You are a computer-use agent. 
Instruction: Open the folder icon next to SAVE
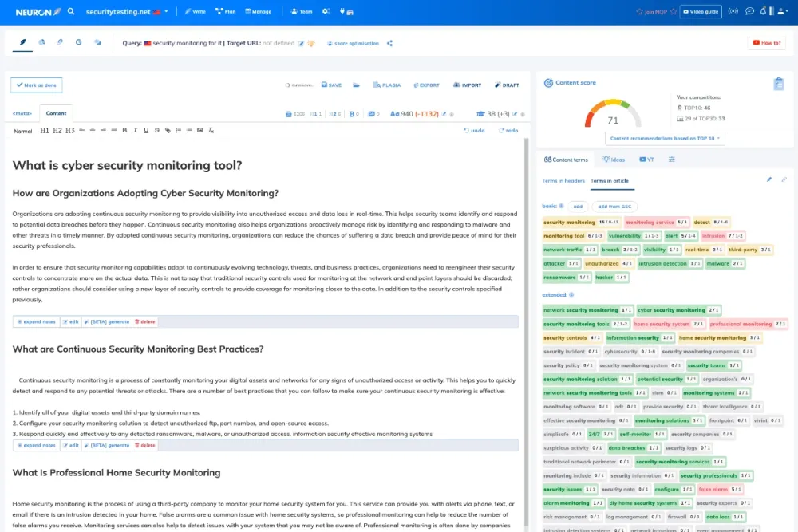click(356, 85)
